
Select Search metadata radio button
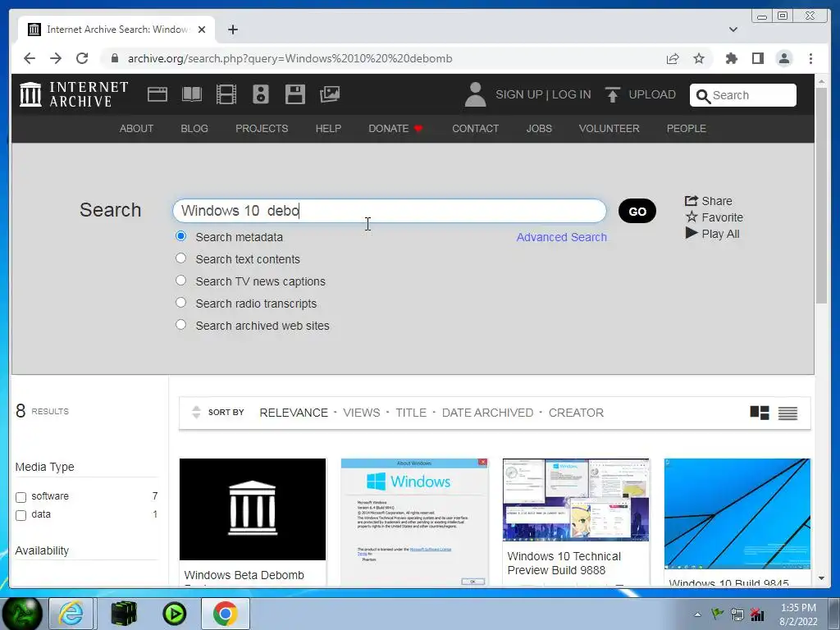pos(181,236)
